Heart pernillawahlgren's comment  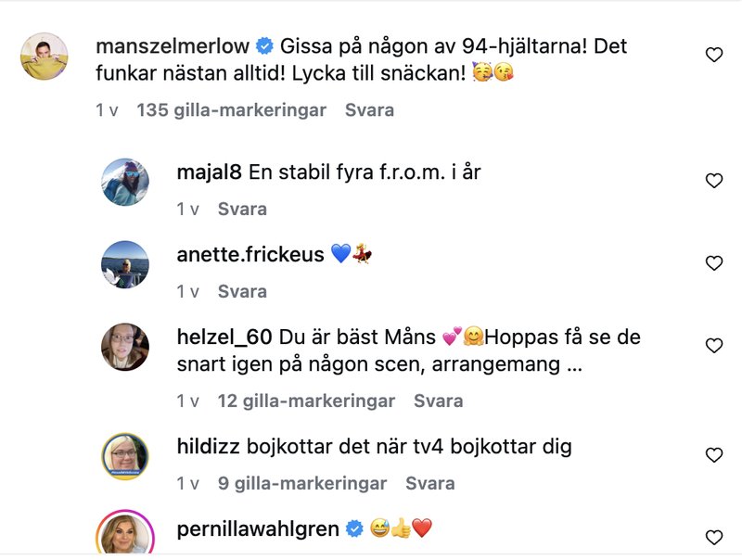point(713,538)
